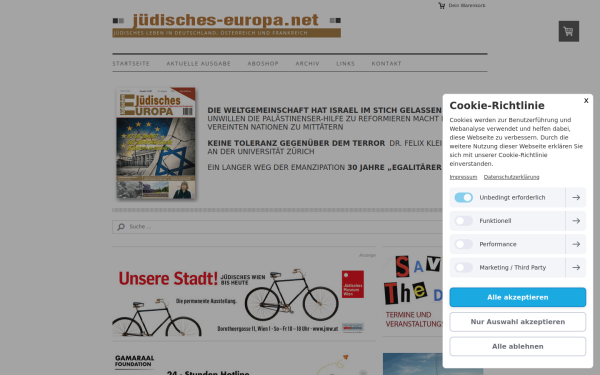Image resolution: width=600 pixels, height=375 pixels.
Task: Click the search magnifier icon
Action: [121, 227]
